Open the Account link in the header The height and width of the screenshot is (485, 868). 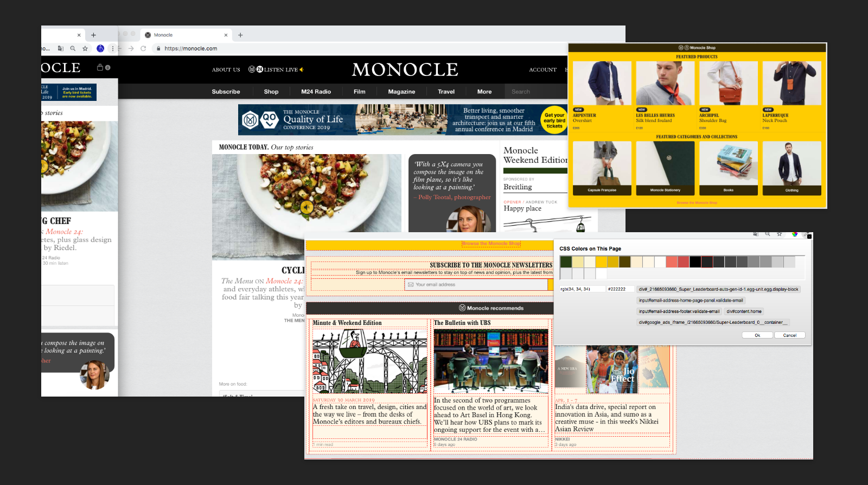(542, 69)
